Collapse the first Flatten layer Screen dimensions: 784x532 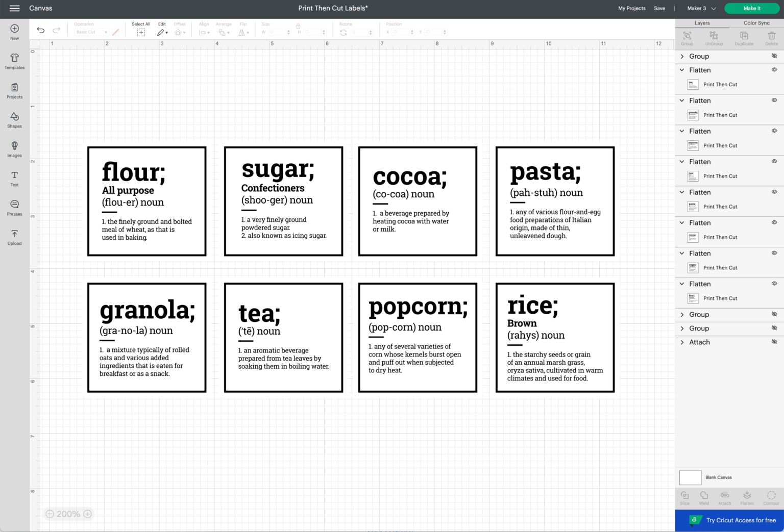[x=682, y=70]
